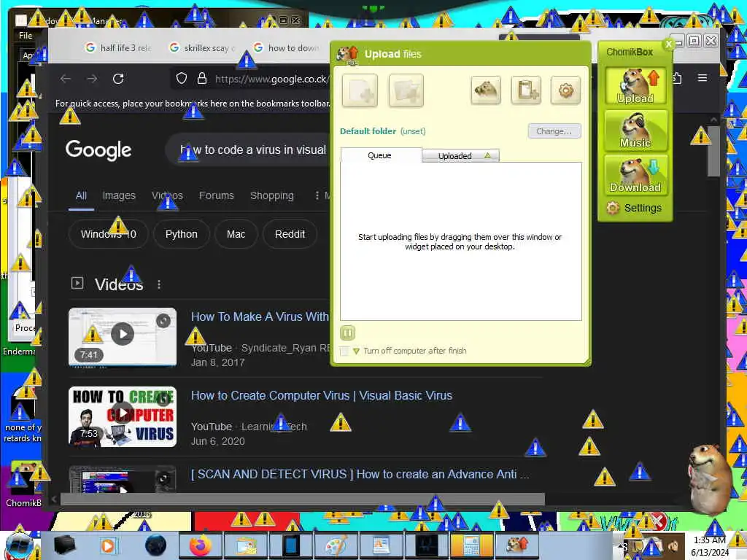Viewport: 747px width, 560px height.
Task: Open Settings in the ChomikBox widget
Action: point(635,208)
